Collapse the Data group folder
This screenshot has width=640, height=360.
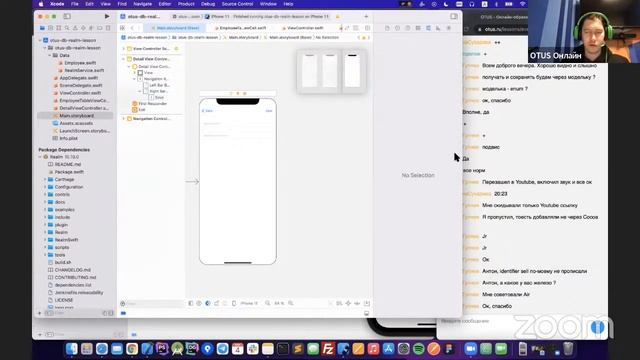[x=50, y=55]
